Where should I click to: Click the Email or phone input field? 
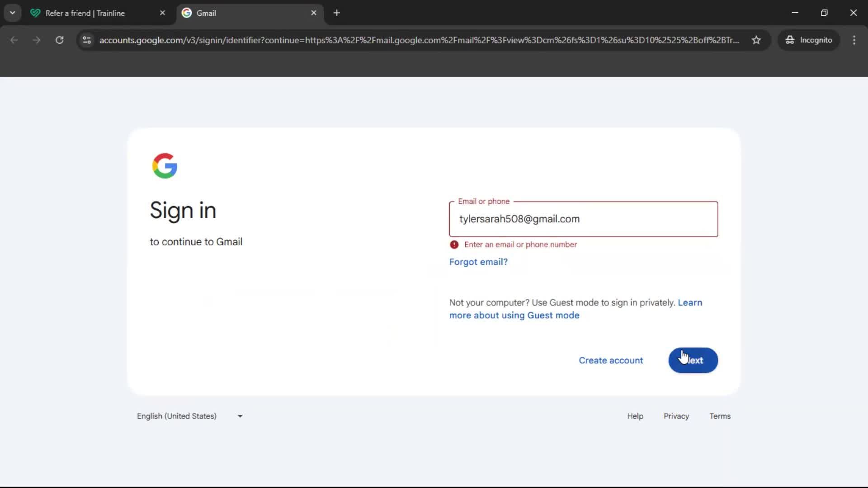[x=583, y=219]
